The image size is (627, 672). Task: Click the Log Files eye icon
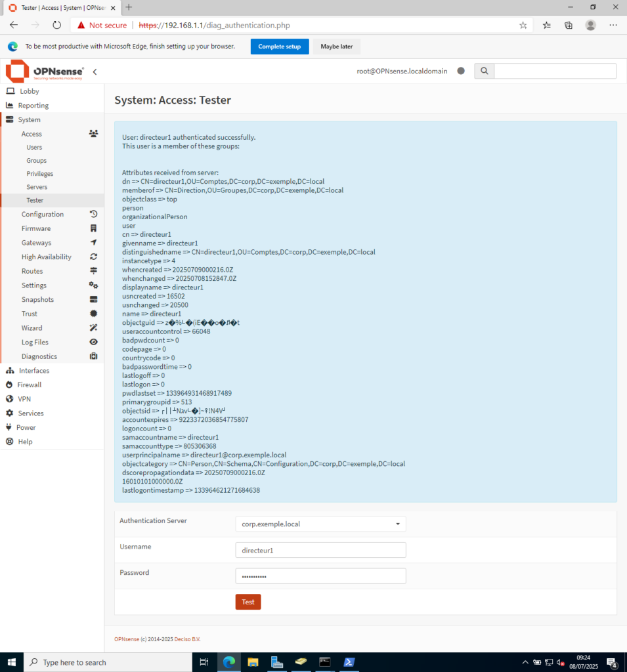pyautogui.click(x=93, y=342)
